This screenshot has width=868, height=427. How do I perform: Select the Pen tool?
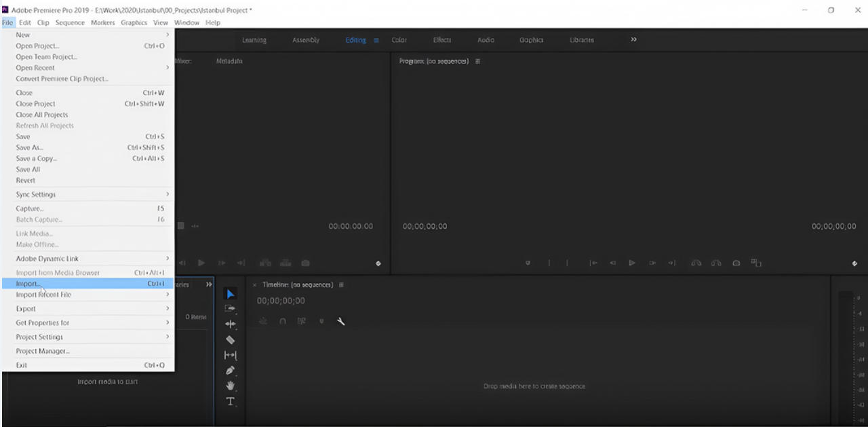point(230,371)
